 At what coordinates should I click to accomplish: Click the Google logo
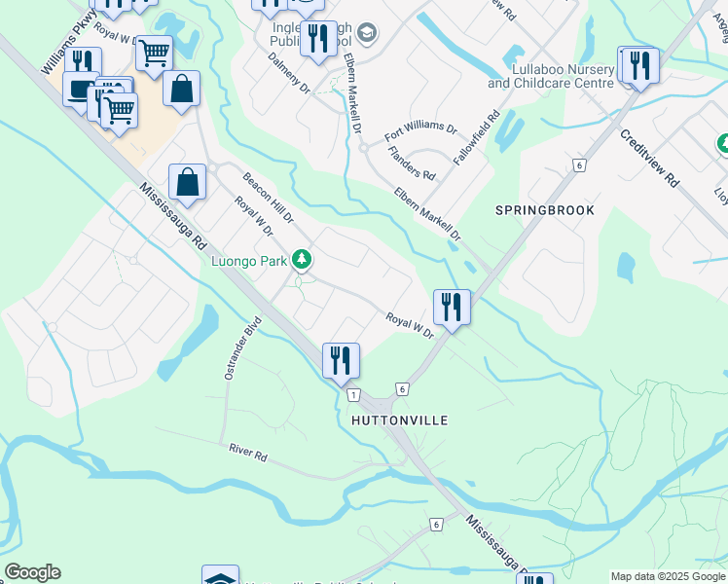32,572
